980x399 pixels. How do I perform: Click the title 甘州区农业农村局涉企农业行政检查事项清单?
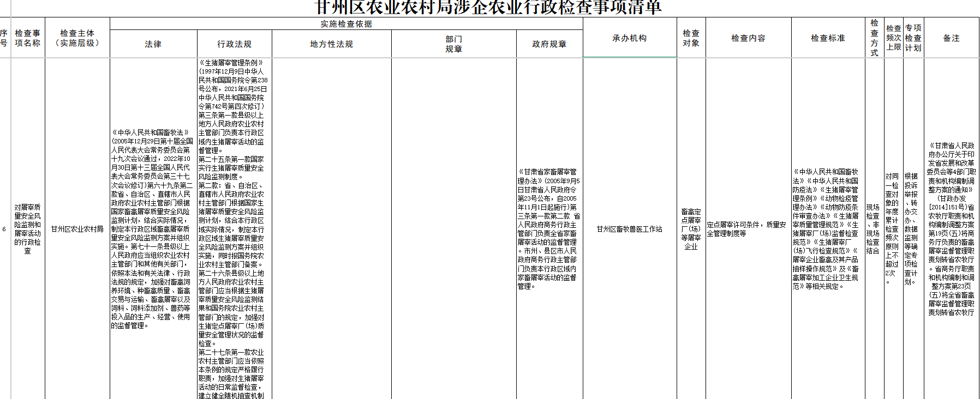click(488, 8)
